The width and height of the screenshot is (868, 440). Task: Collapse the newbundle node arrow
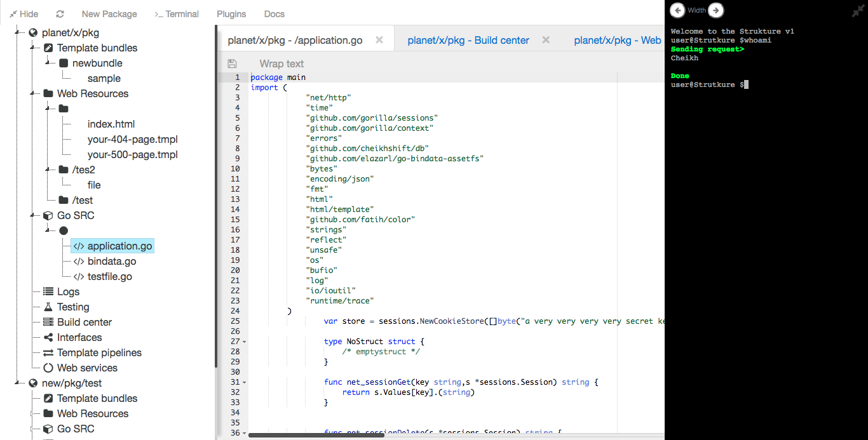click(47, 63)
